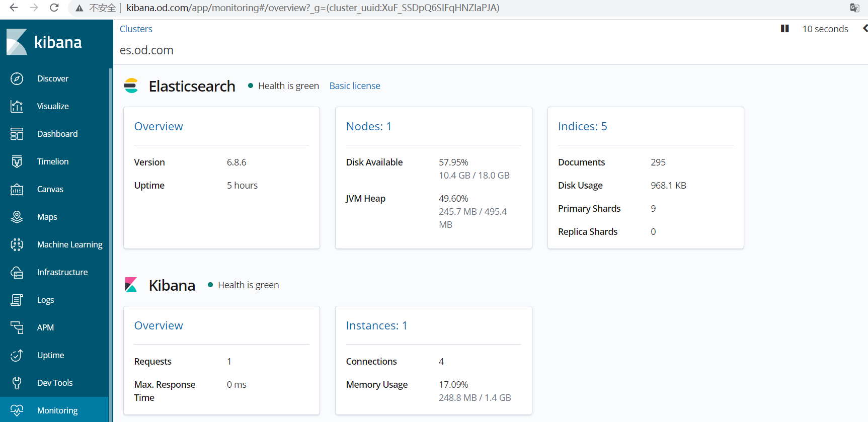Image resolution: width=868 pixels, height=422 pixels.
Task: Click Kibana 'Health is green' status
Action: pyautogui.click(x=248, y=285)
